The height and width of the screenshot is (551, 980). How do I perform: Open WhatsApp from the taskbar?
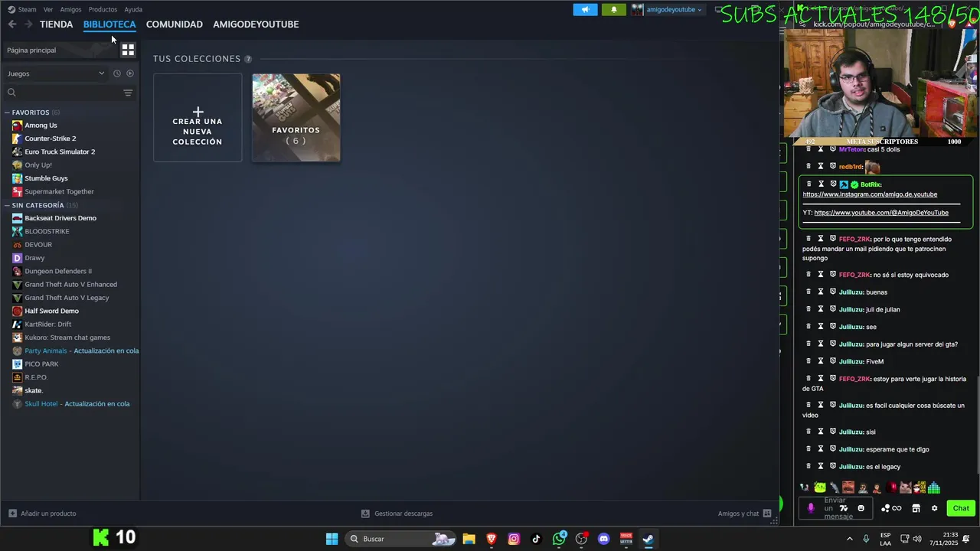[559, 539]
